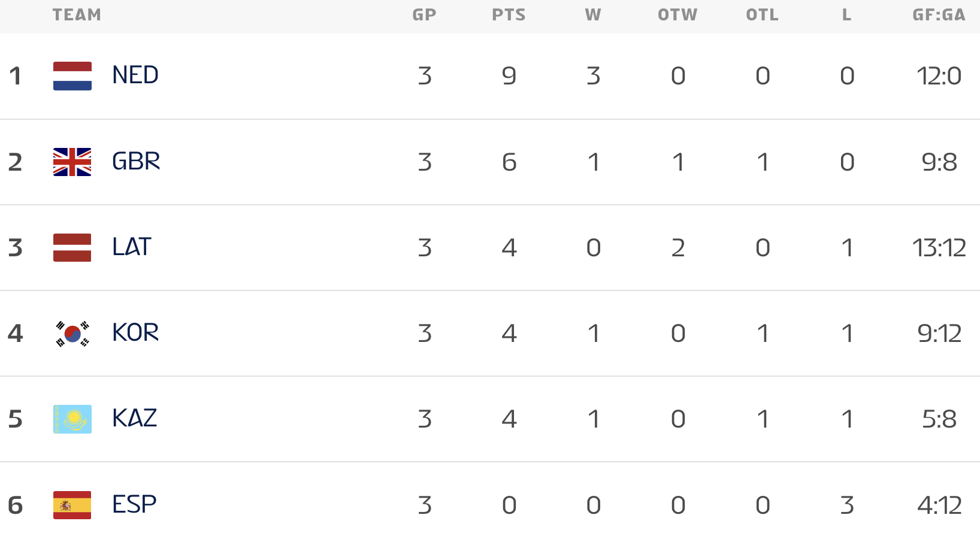Viewport: 980px width, 533px height.
Task: Click the Great Britain flag icon
Action: click(x=72, y=162)
